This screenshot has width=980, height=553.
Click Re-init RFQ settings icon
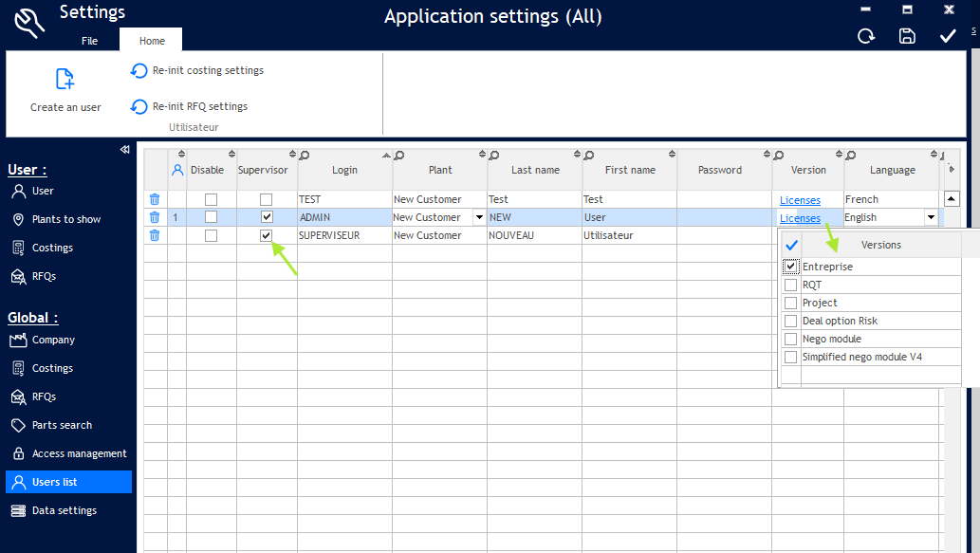pos(139,107)
